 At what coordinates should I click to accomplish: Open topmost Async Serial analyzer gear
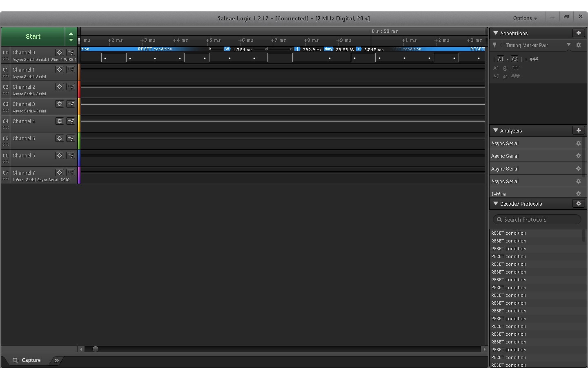pyautogui.click(x=579, y=143)
